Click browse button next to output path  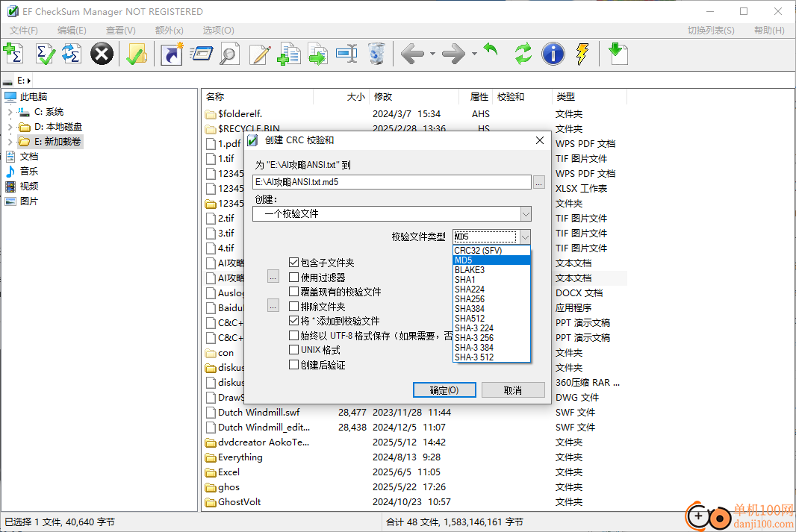538,182
